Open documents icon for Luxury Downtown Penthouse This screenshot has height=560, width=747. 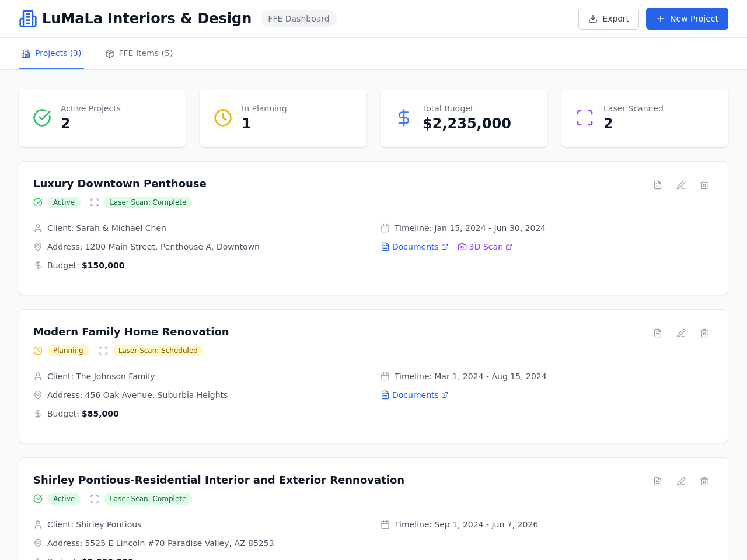pos(658,185)
